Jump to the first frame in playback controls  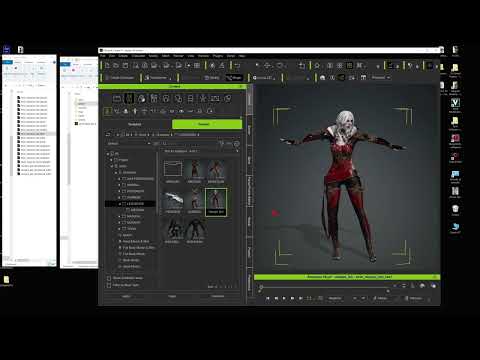(x=268, y=298)
